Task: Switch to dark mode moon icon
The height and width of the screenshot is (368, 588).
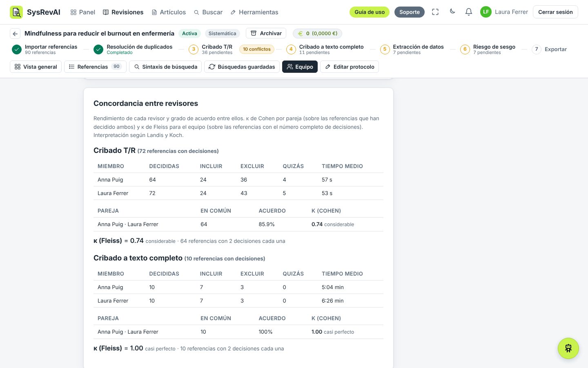Action: click(x=452, y=12)
